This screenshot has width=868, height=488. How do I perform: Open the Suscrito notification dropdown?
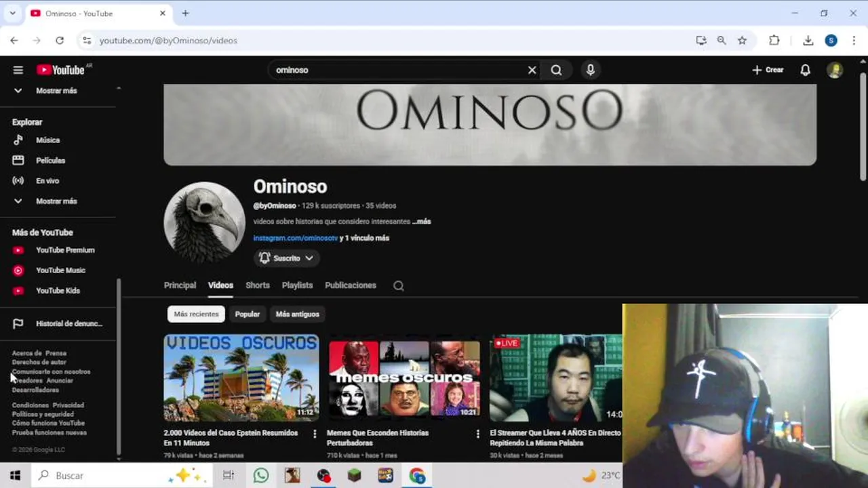tap(287, 258)
